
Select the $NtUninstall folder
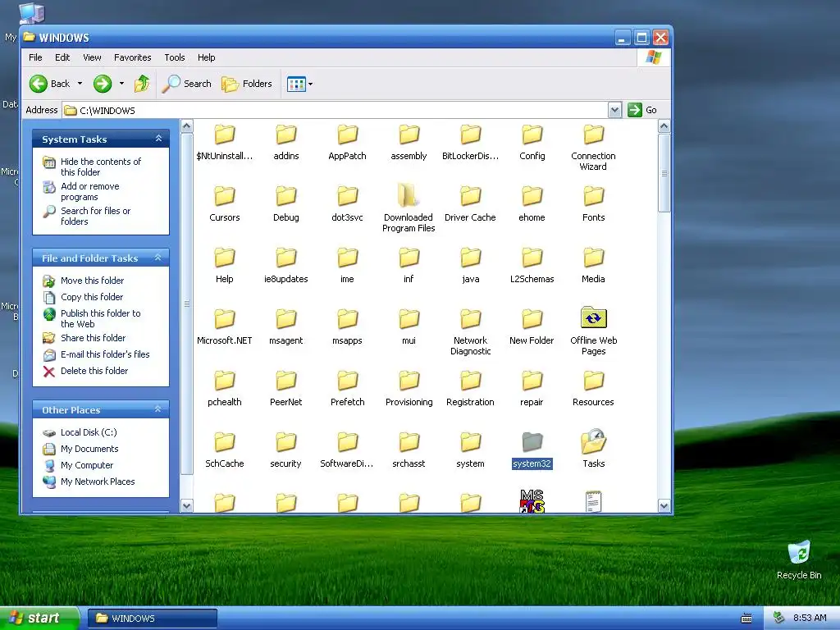(225, 143)
